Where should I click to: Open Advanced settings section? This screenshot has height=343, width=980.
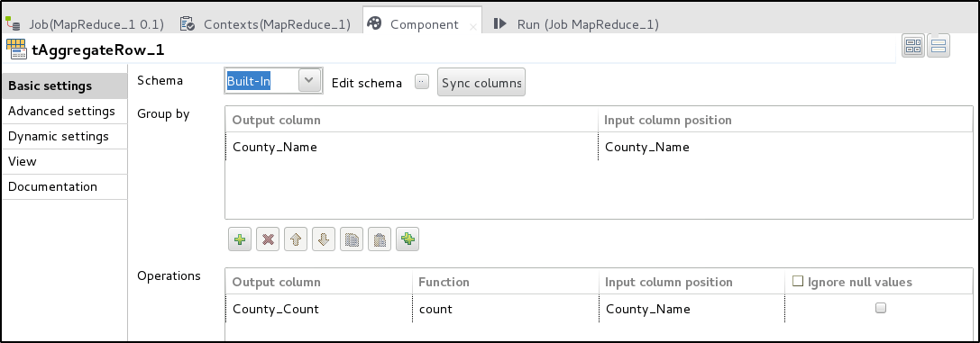64,111
